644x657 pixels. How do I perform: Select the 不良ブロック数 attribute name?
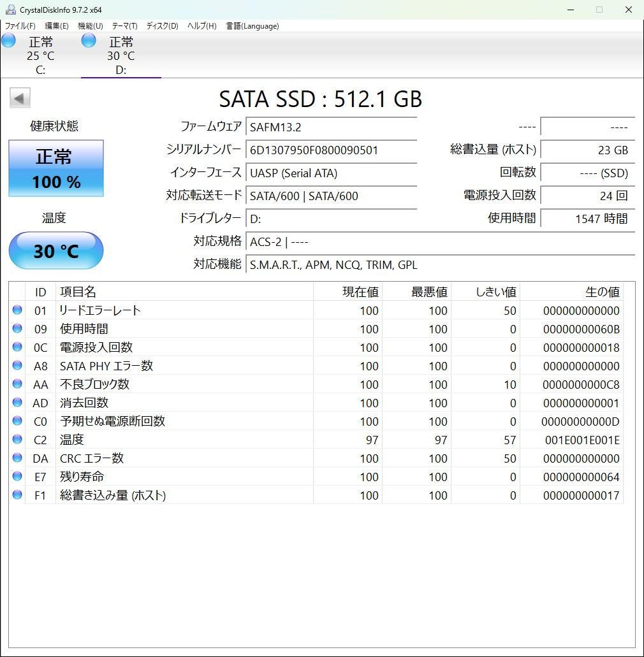point(95,384)
